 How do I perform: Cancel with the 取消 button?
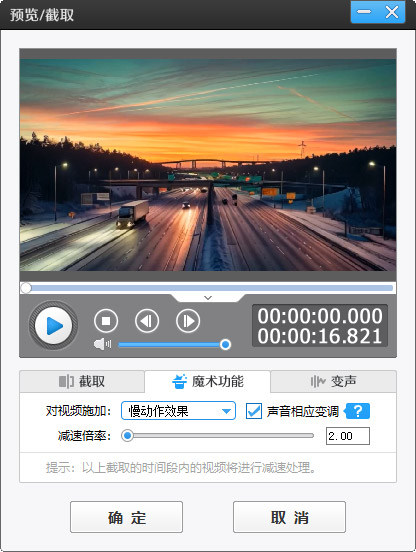tap(289, 517)
